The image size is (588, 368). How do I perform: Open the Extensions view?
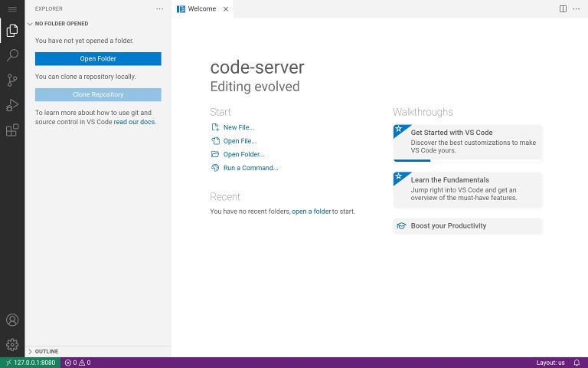pyautogui.click(x=12, y=130)
